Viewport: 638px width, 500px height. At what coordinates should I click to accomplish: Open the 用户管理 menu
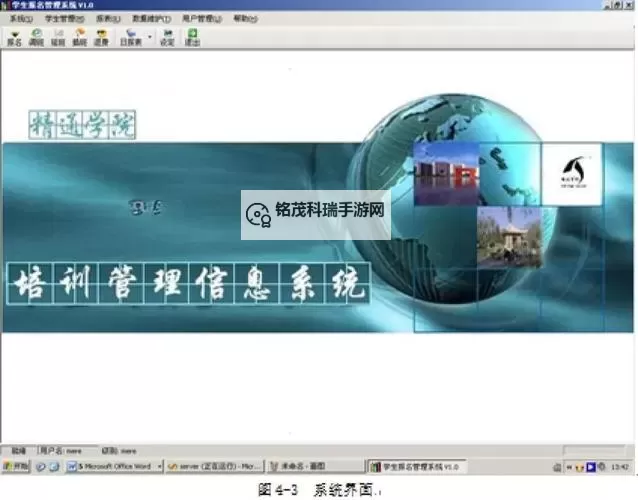pos(202,19)
